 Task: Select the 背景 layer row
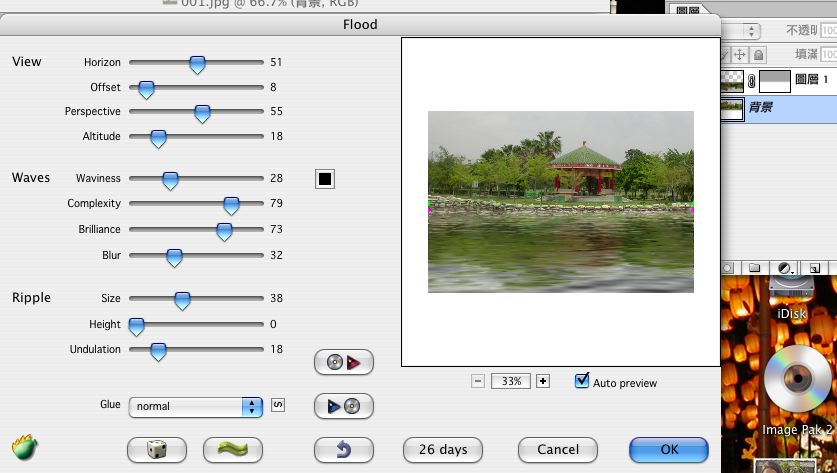(x=779, y=108)
